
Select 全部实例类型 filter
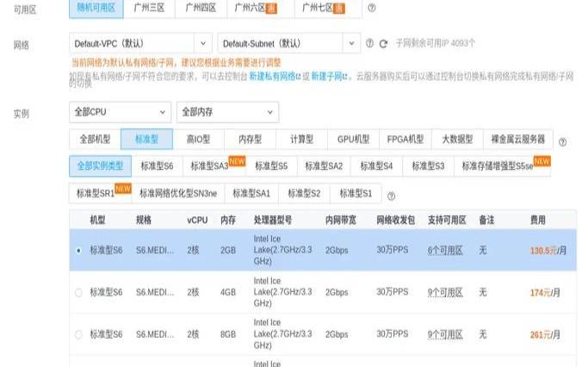100,166
